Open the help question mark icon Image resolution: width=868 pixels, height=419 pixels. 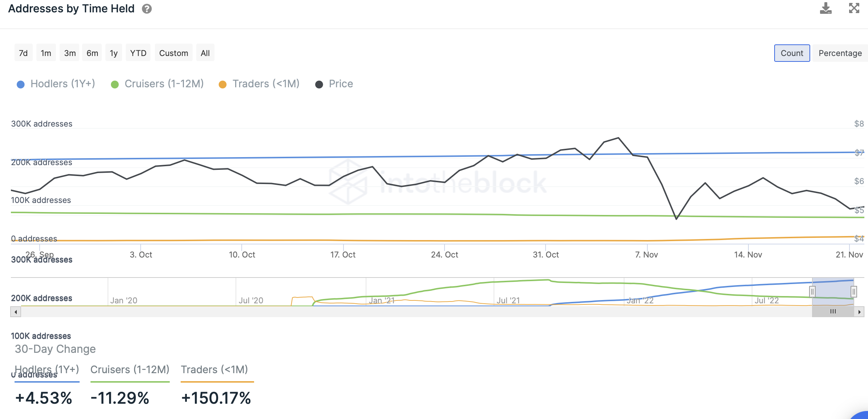147,9
